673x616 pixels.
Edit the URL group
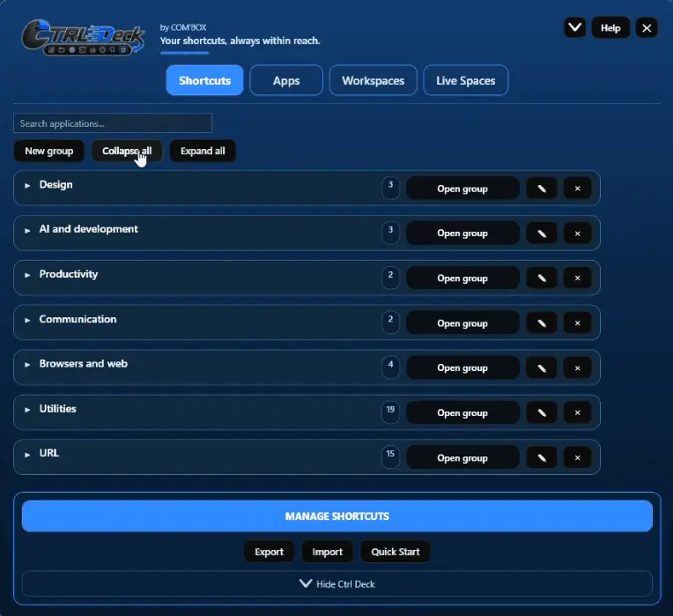pos(542,458)
